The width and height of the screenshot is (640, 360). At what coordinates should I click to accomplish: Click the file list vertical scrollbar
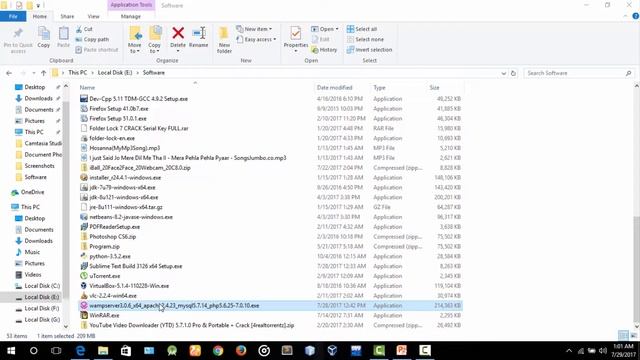[x=636, y=269]
